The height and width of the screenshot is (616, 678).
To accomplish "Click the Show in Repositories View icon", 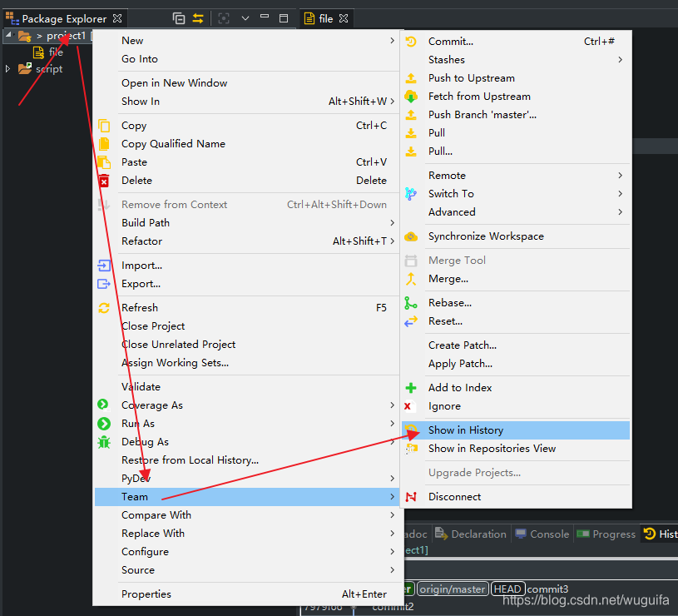I will coord(411,449).
